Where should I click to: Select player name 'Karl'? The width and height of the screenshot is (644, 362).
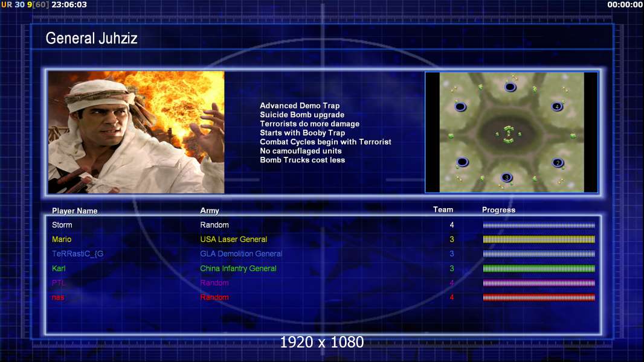[x=59, y=268]
